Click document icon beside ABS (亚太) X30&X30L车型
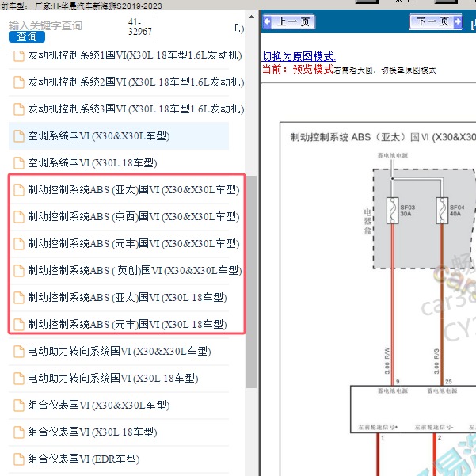 point(19,190)
